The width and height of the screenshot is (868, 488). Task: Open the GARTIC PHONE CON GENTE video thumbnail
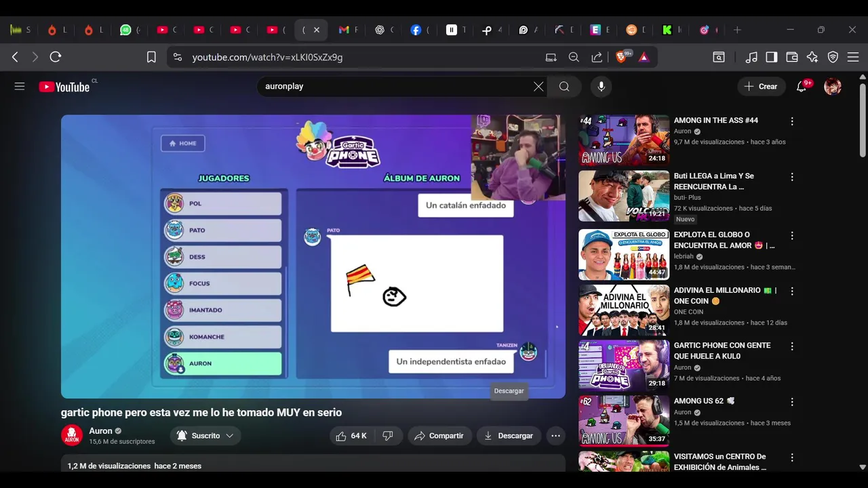click(x=624, y=365)
